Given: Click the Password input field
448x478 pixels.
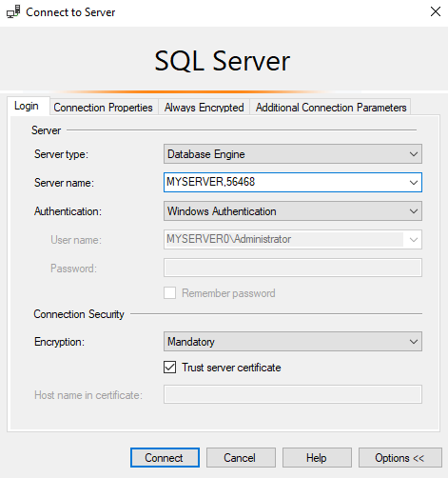Looking at the screenshot, I should click(x=293, y=268).
